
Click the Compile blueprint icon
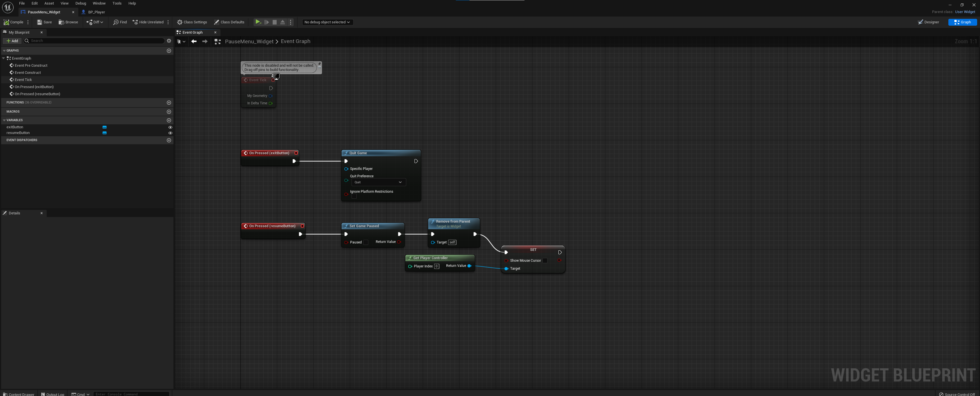(7, 22)
